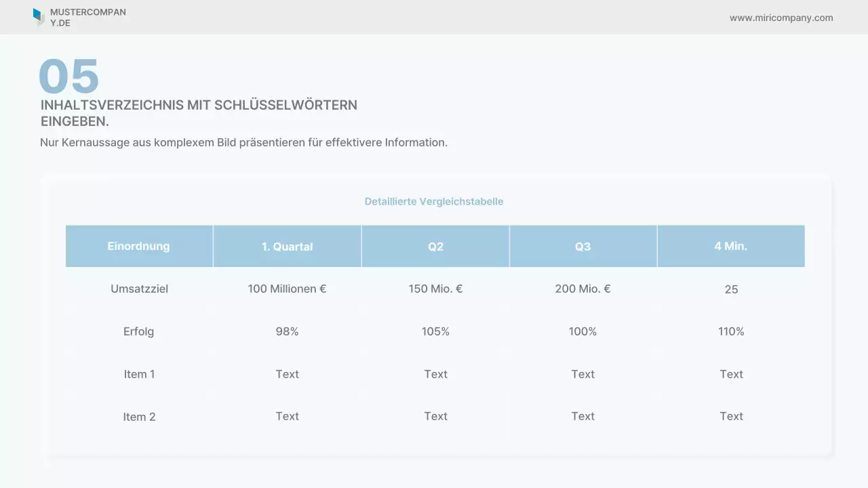
Task: Select the "Erfolg" row label
Action: [x=139, y=331]
